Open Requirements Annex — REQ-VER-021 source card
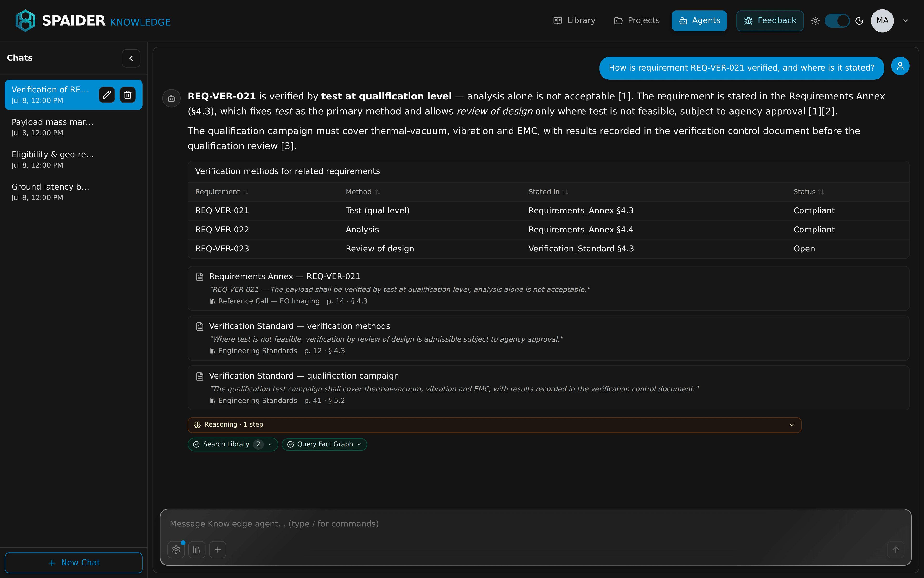 pyautogui.click(x=548, y=289)
